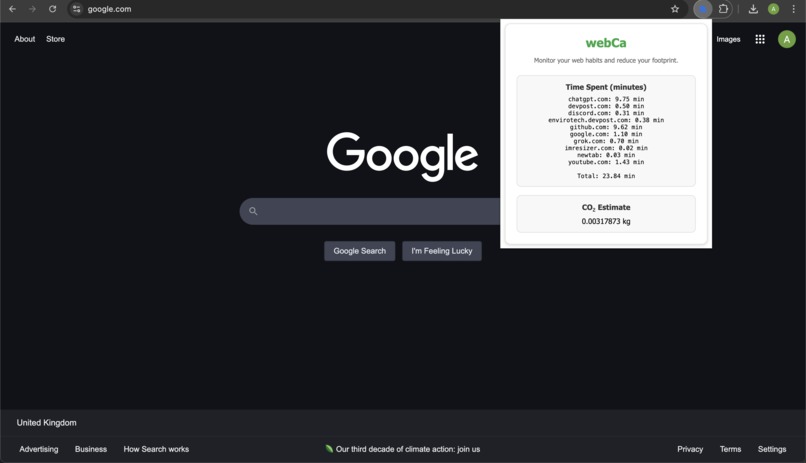Open the climate action join us link
Image resolution: width=806 pixels, height=463 pixels.
click(x=408, y=449)
